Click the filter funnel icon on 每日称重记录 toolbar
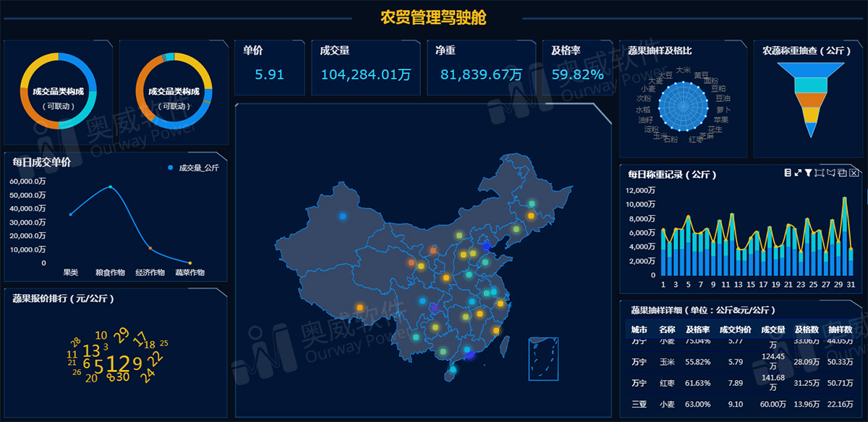The image size is (868, 422). click(808, 173)
